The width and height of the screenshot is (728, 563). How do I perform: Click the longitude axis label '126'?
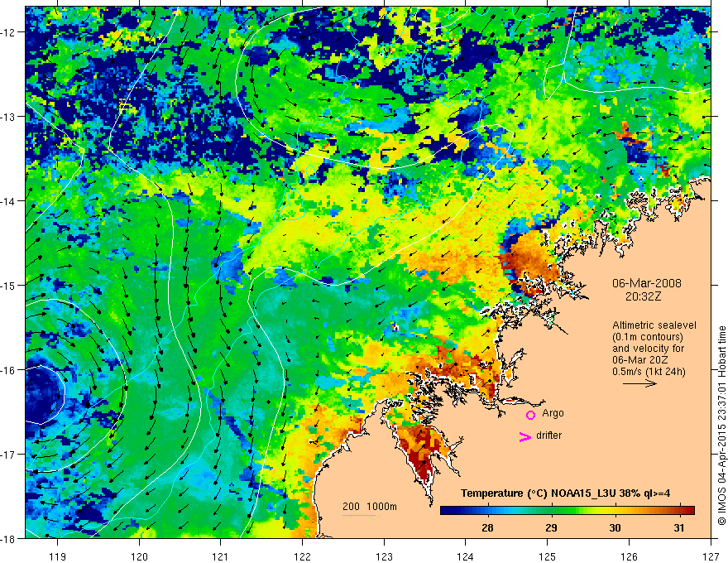(629, 556)
